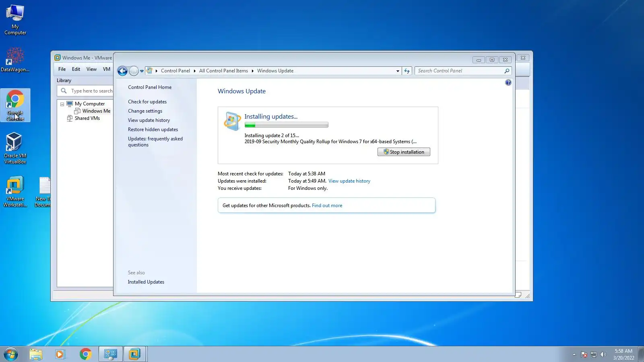Select Oracle VM VirtualBox desktop icon
Image resolution: width=644 pixels, height=362 pixels.
point(15,148)
